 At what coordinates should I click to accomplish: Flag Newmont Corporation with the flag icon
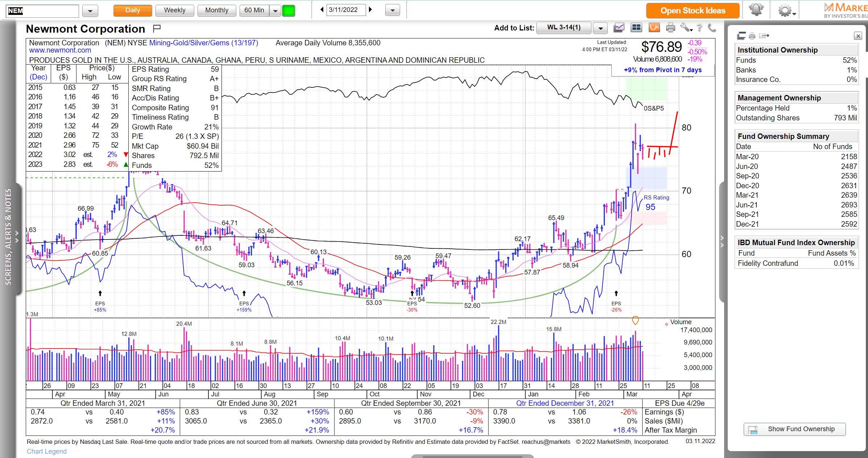point(157,28)
